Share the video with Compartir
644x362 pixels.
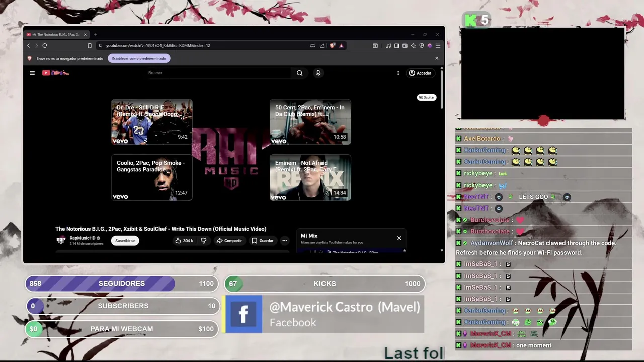pyautogui.click(x=229, y=241)
